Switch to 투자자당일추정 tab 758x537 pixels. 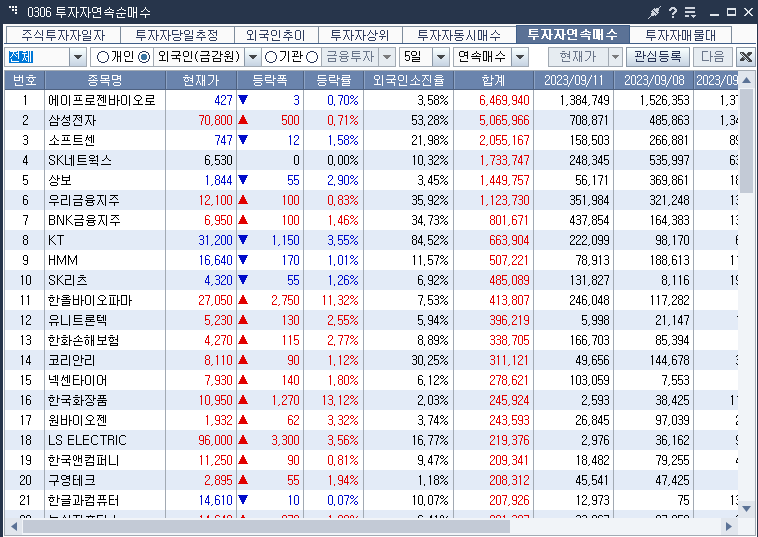tap(177, 35)
